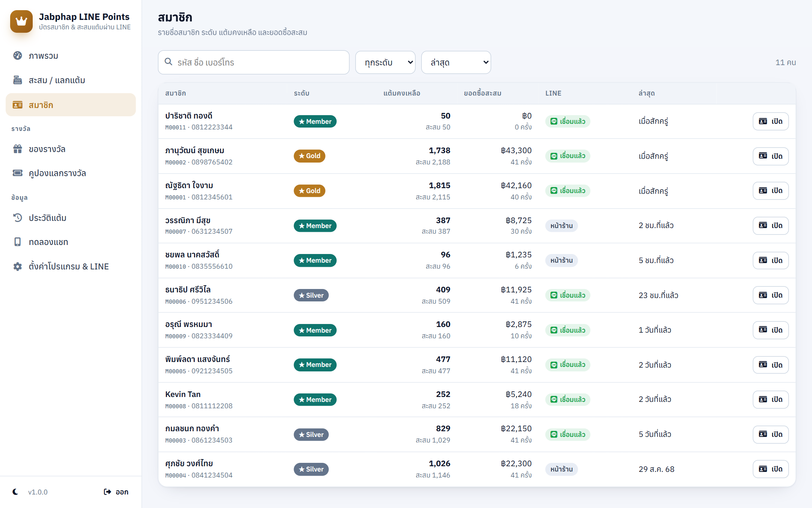Expand the ล่าสุด sort dropdown

click(x=456, y=62)
